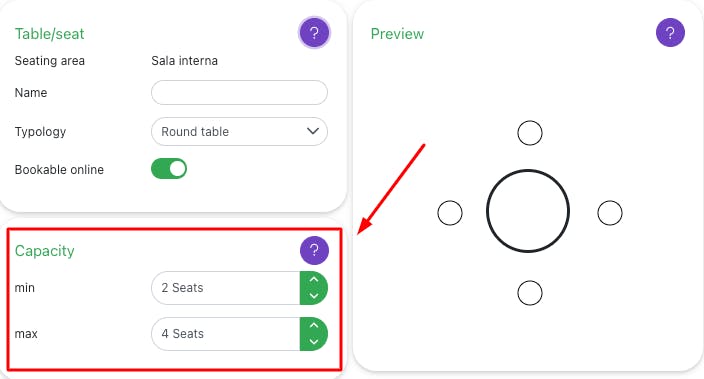Open help for the Preview panel

coord(670,33)
